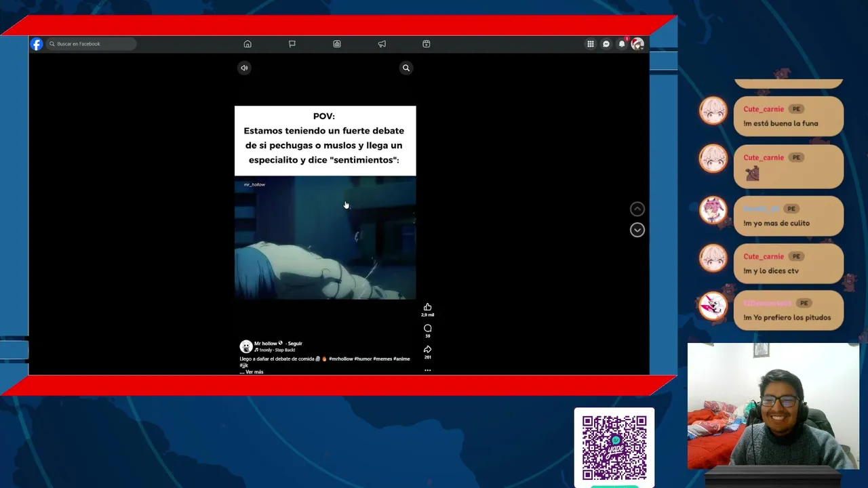Follow Mr hollow with Seguir
Viewport: 868px width, 488px height.
(x=294, y=344)
